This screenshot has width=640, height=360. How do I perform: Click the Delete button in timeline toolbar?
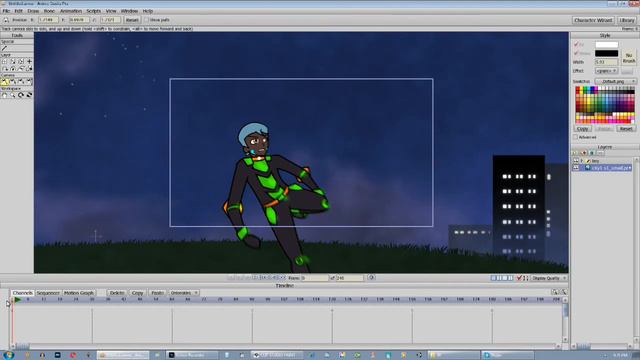click(x=117, y=293)
